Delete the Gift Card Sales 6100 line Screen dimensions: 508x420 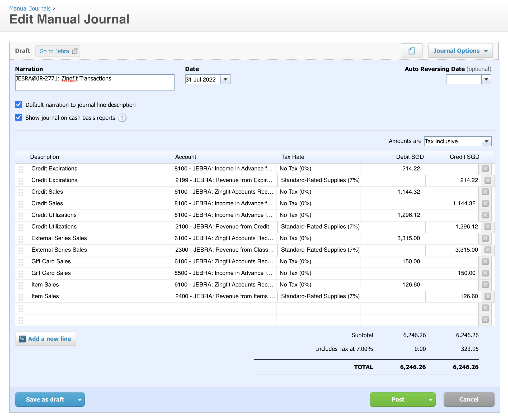(x=485, y=261)
